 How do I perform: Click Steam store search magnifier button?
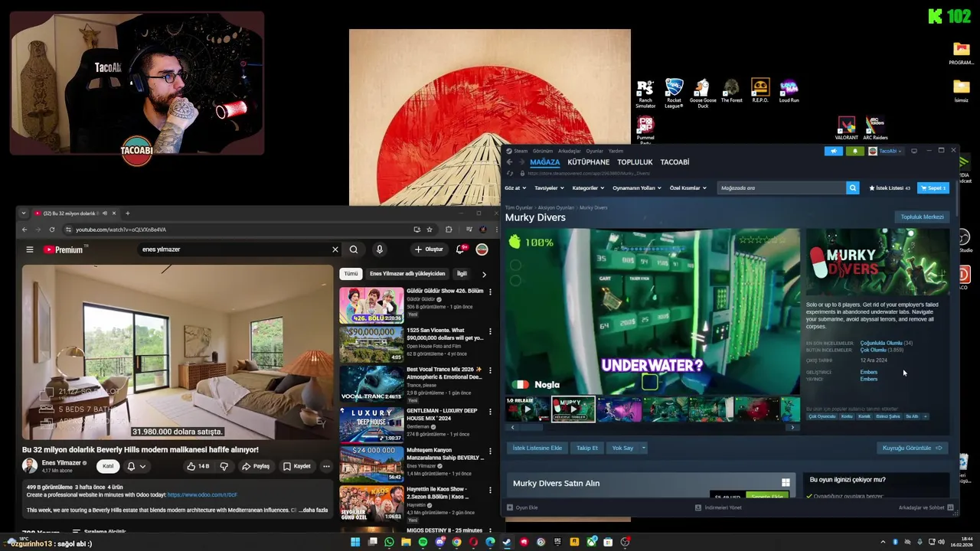(852, 187)
